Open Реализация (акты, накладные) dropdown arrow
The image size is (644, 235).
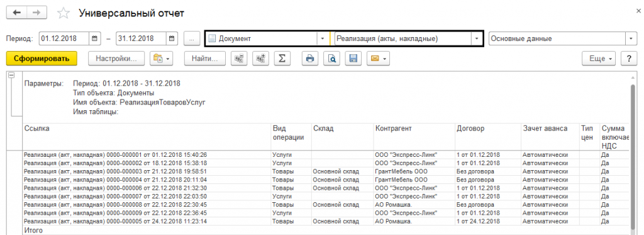coord(477,38)
